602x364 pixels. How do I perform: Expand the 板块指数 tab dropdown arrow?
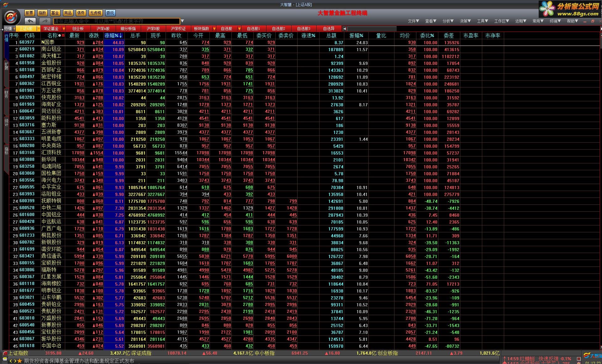click(214, 29)
